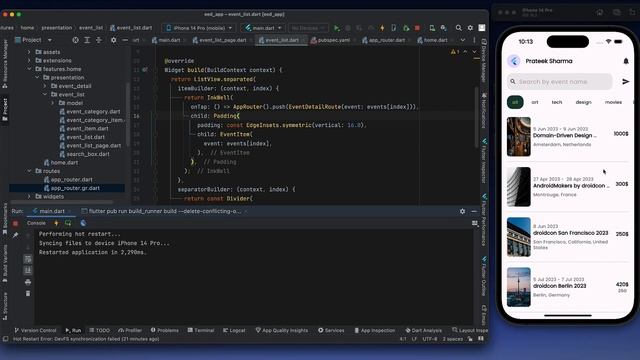Open Run panel settings gear
Image resolution: width=640 pixels, height=360 pixels.
462,211
